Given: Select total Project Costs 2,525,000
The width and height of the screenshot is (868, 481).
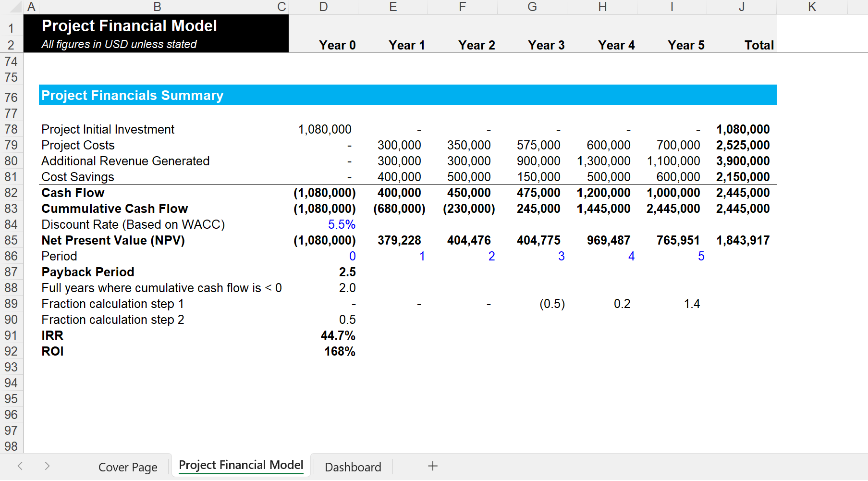Looking at the screenshot, I should click(x=743, y=145).
